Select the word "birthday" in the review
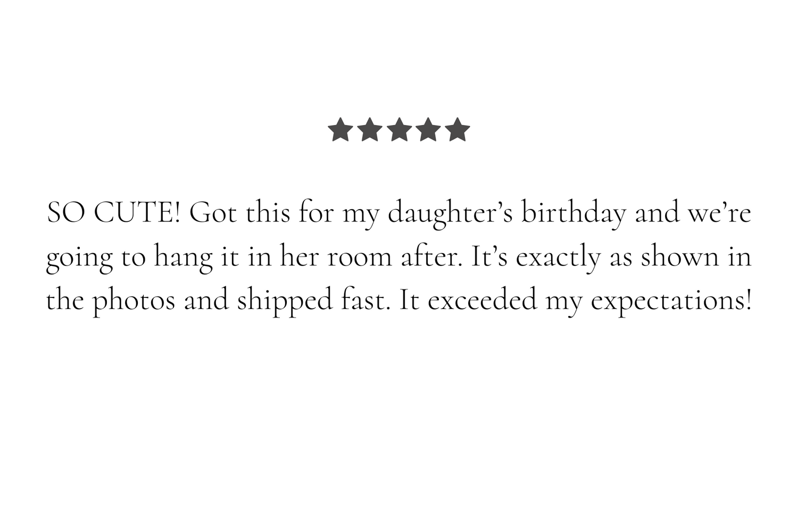 tap(573, 214)
